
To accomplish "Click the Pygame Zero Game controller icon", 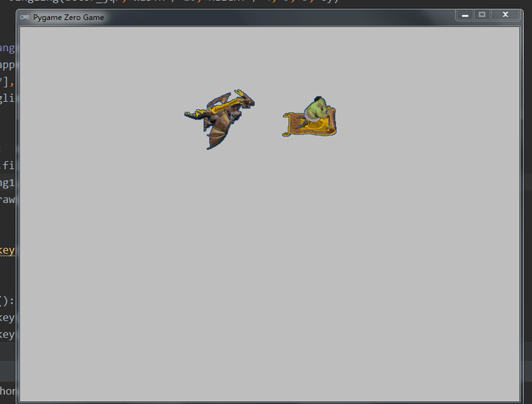I will (24, 17).
